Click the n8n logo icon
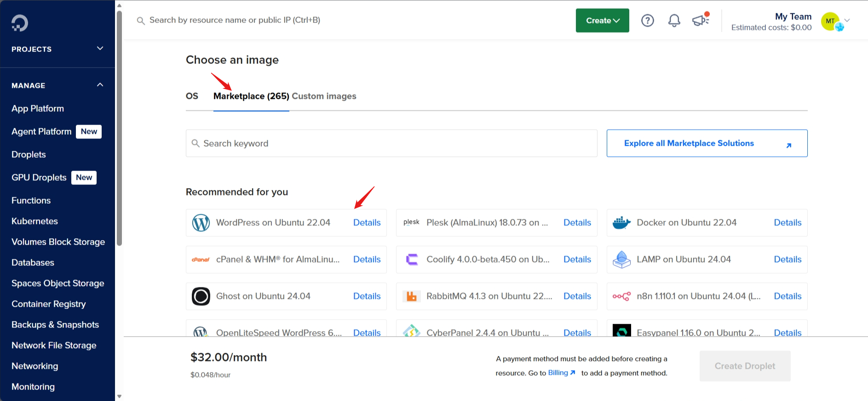The image size is (868, 401). [x=621, y=296]
